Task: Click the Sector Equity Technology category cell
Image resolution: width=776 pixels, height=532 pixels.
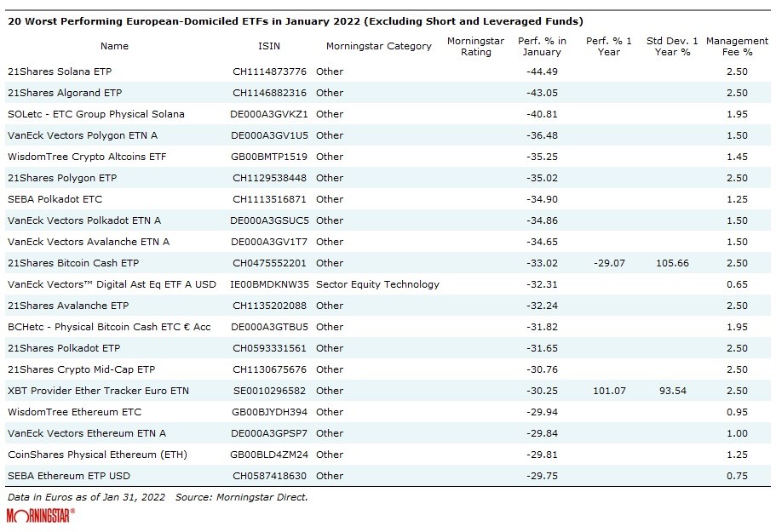Action: tap(377, 284)
